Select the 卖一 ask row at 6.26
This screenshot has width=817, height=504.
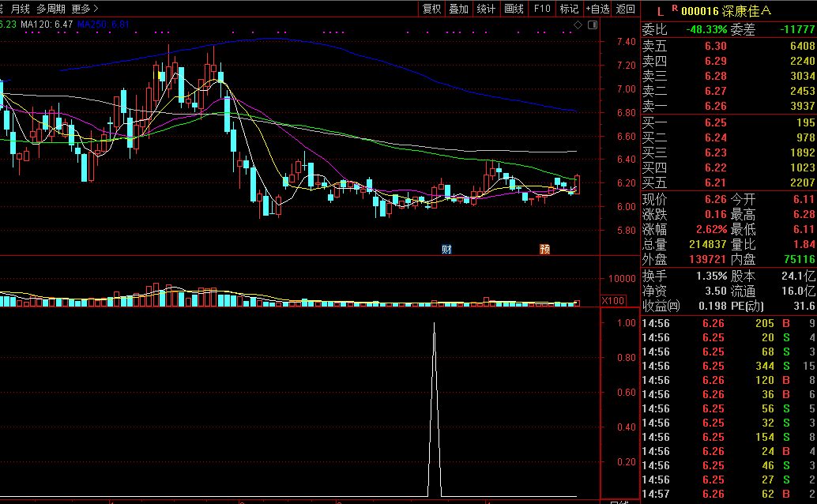[x=729, y=107]
